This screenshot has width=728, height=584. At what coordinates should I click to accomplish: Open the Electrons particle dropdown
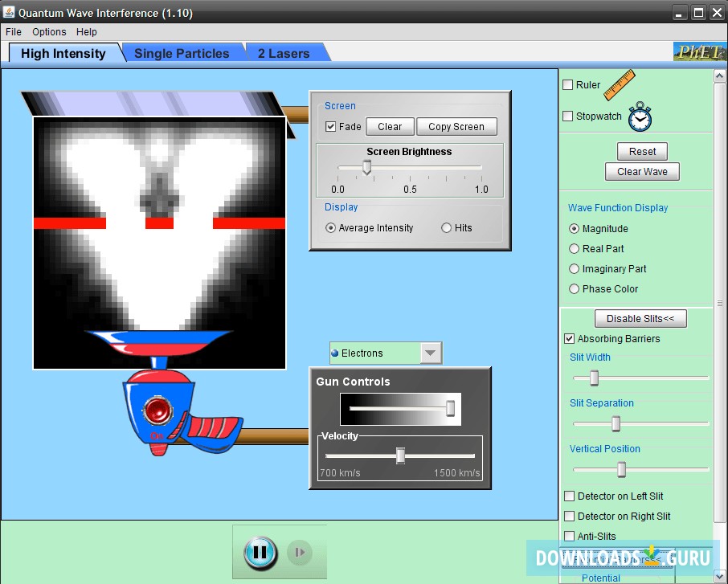[x=431, y=353]
